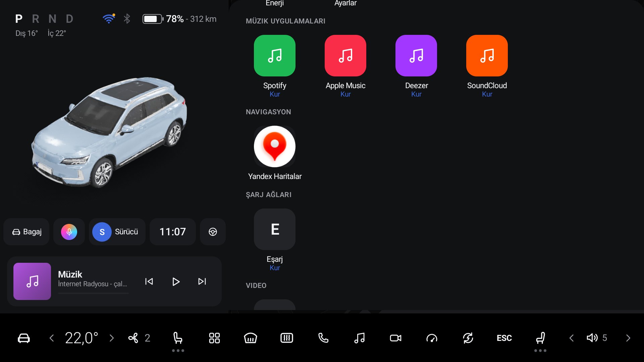Image resolution: width=644 pixels, height=362 pixels.
Task: Install Deezer via Kur link
Action: (x=416, y=94)
